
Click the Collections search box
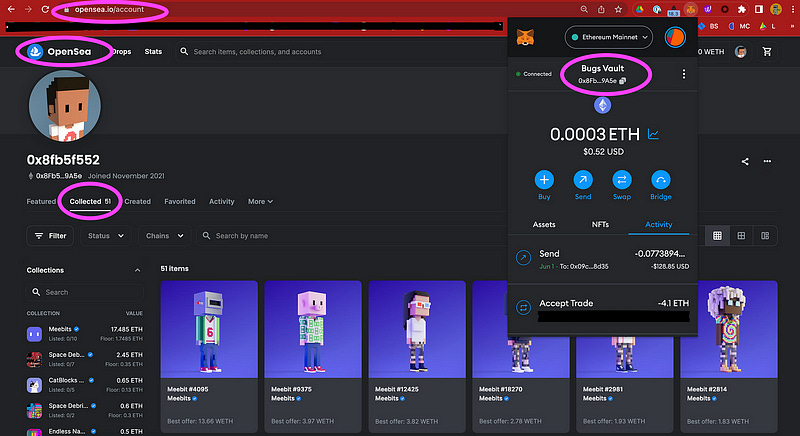click(x=85, y=292)
